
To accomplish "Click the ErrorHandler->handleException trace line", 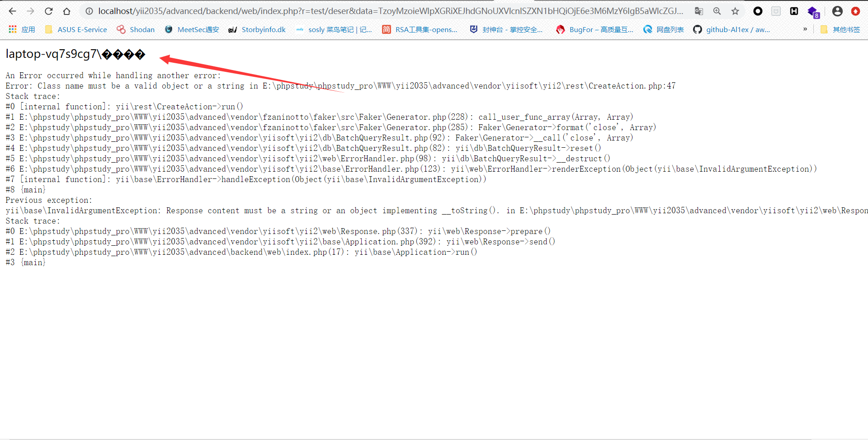I will tap(246, 179).
